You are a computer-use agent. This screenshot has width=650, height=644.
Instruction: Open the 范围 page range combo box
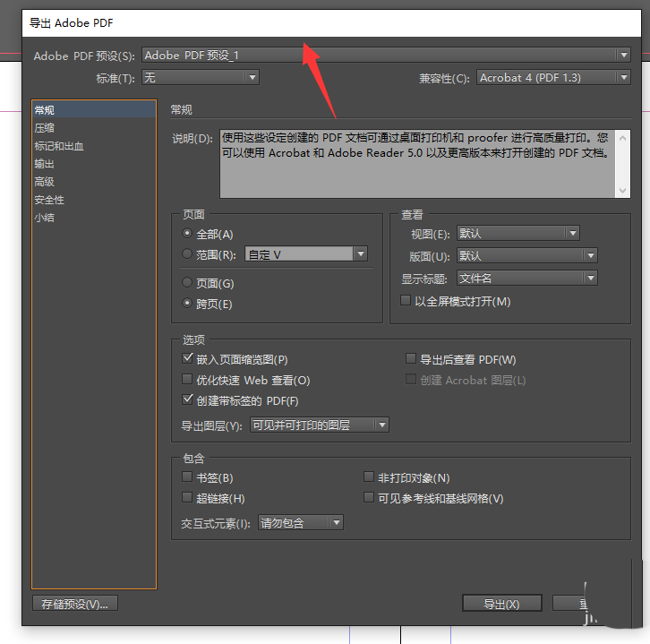tap(306, 253)
